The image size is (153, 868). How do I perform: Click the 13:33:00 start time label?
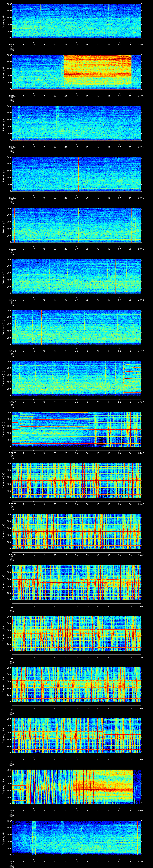click(12, 504)
